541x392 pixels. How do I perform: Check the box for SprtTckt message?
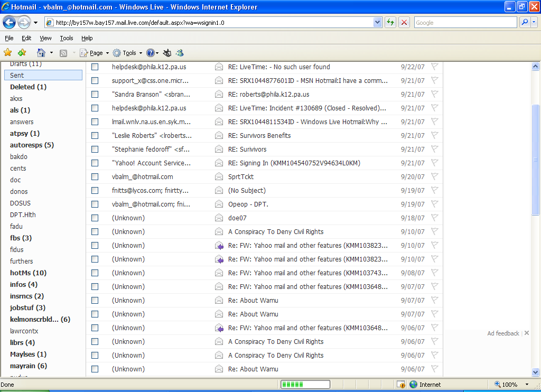pos(95,176)
